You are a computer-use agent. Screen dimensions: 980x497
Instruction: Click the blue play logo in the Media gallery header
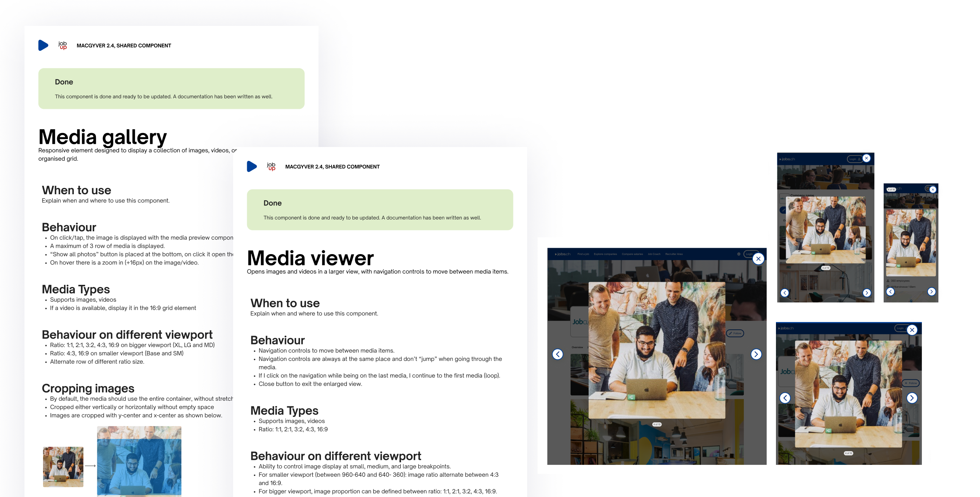point(43,45)
